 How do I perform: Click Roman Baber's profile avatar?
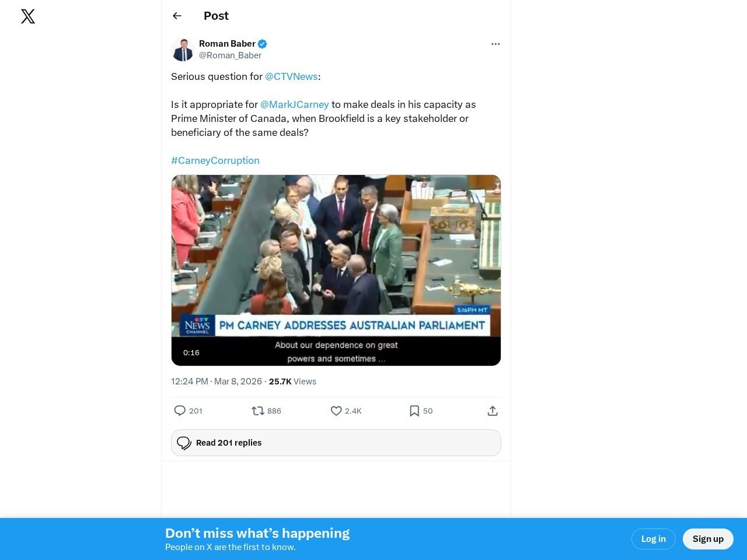(183, 50)
